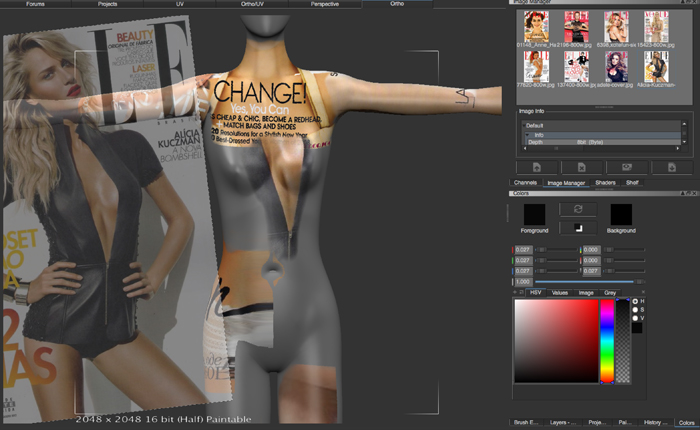
Task: Click the save image button in Image Manager
Action: [x=672, y=167]
